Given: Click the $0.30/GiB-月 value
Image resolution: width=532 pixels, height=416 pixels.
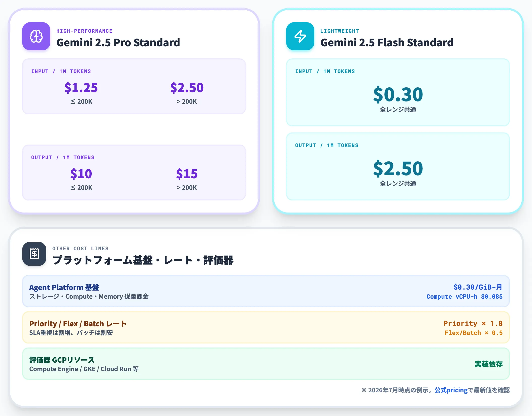Looking at the screenshot, I should (478, 287).
